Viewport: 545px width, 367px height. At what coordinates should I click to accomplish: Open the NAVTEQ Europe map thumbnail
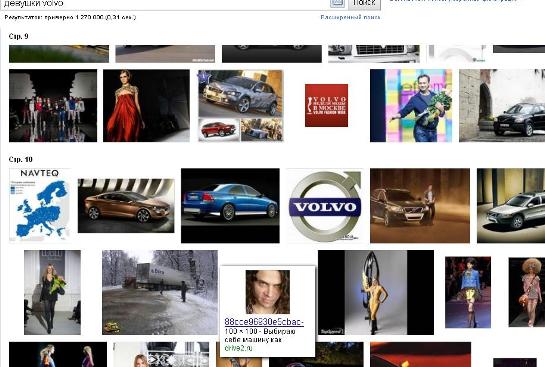point(39,205)
